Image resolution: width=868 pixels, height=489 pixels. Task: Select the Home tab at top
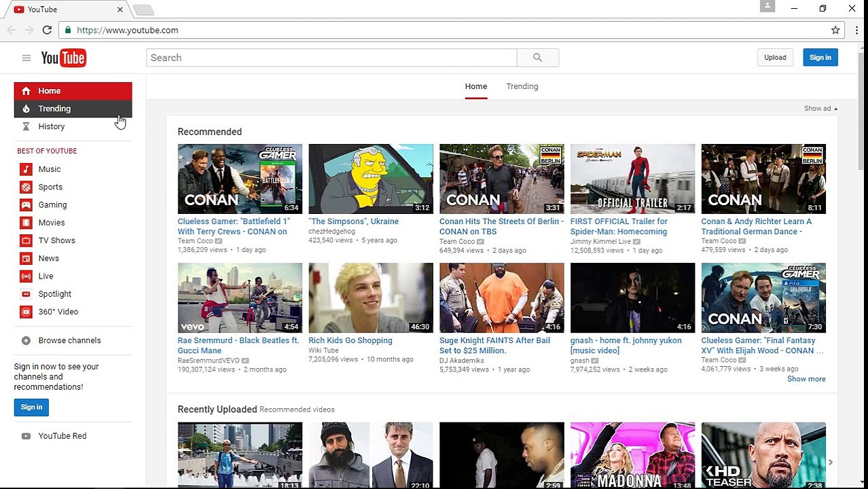pos(476,86)
